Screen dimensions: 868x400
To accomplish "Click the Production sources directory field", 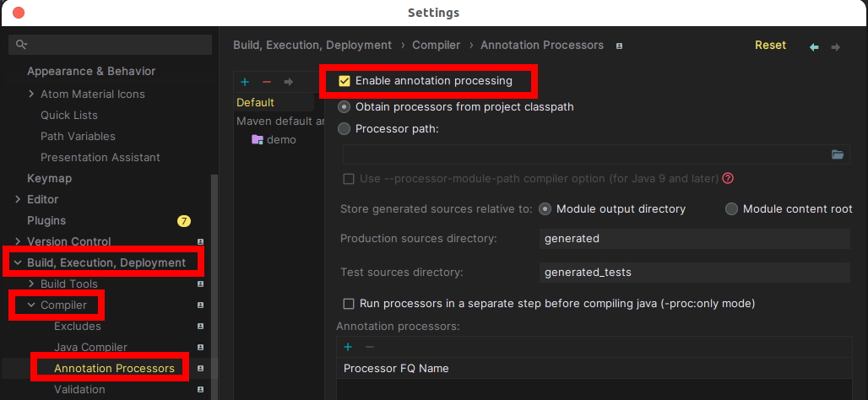I will tap(695, 239).
